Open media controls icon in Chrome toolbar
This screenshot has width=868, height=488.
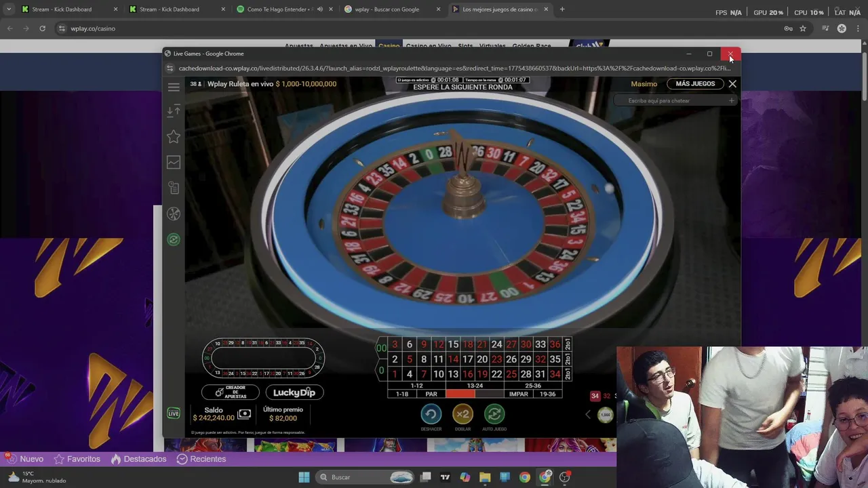[x=825, y=28]
